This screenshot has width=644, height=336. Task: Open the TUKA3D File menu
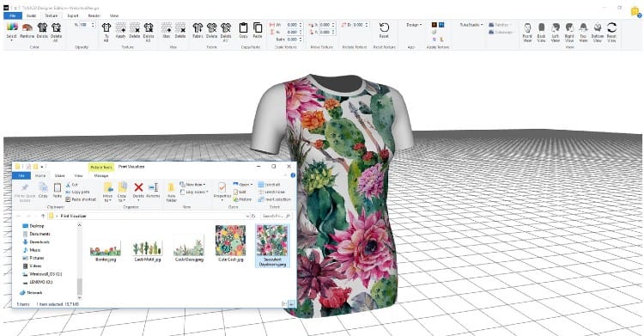pyautogui.click(x=13, y=15)
